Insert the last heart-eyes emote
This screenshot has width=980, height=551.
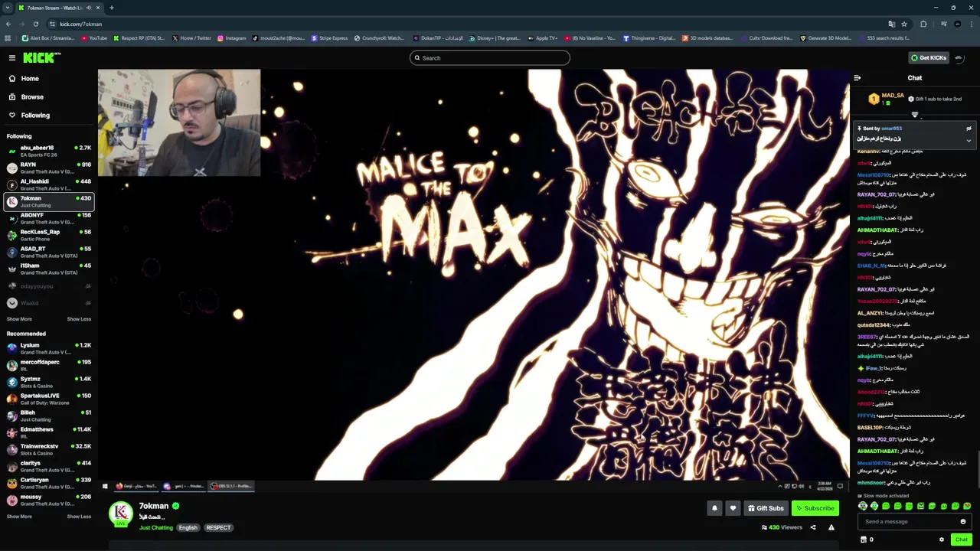967,506
